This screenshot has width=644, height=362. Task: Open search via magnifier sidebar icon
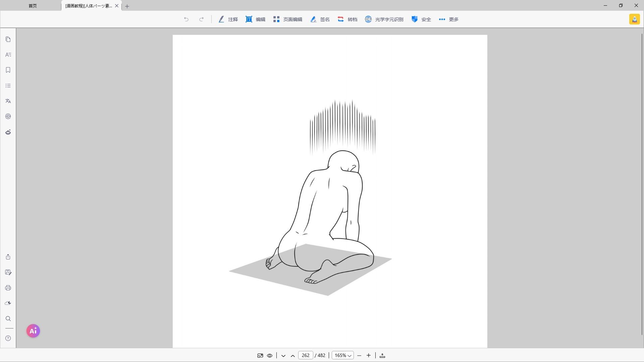coord(8,319)
